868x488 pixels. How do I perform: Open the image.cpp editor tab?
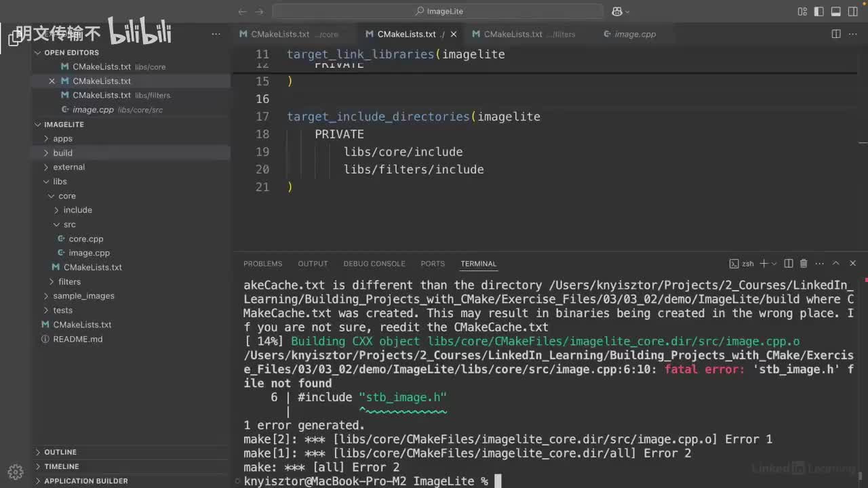pyautogui.click(x=629, y=34)
